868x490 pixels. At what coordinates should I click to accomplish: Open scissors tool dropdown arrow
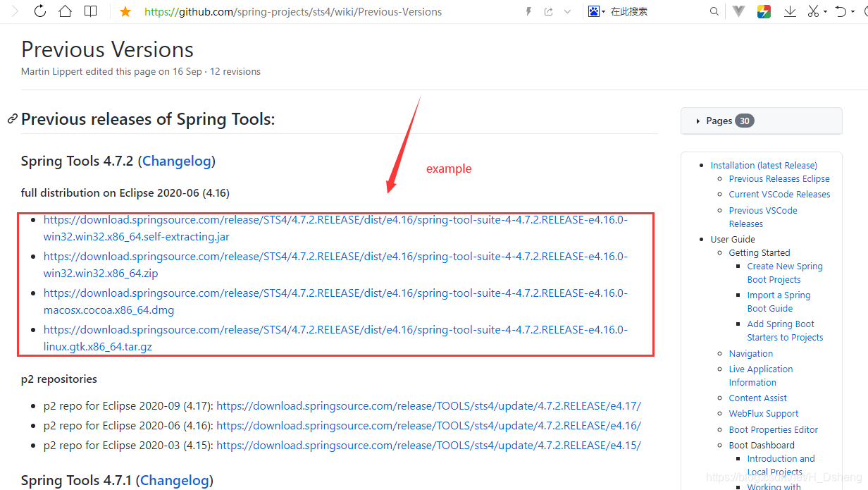825,12
